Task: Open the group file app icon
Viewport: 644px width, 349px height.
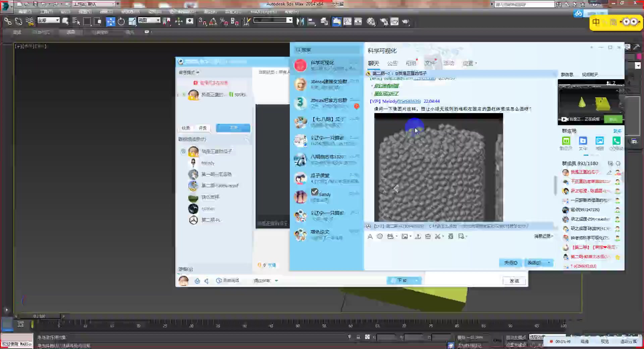Action: coord(583,141)
